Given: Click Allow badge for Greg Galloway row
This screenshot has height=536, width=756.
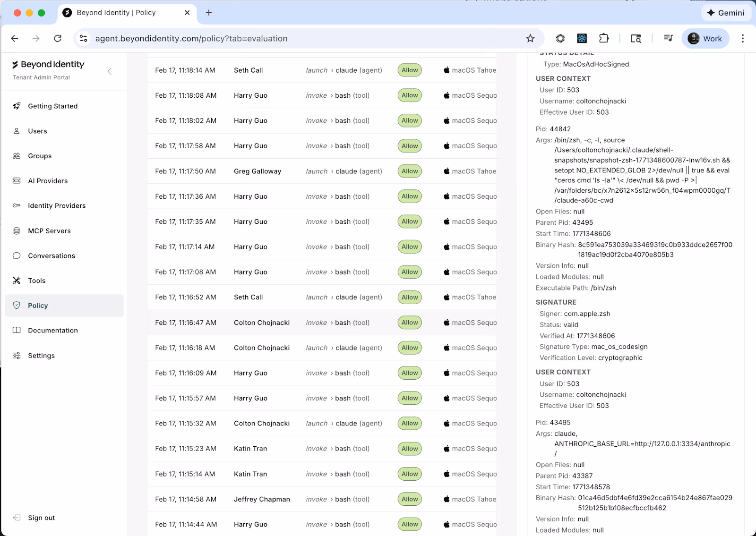Looking at the screenshot, I should coord(410,171).
